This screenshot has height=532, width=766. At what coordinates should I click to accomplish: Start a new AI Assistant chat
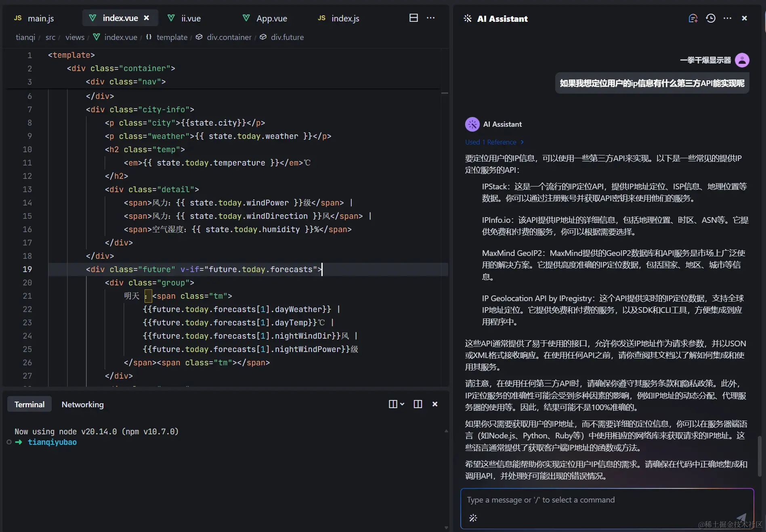coord(693,18)
